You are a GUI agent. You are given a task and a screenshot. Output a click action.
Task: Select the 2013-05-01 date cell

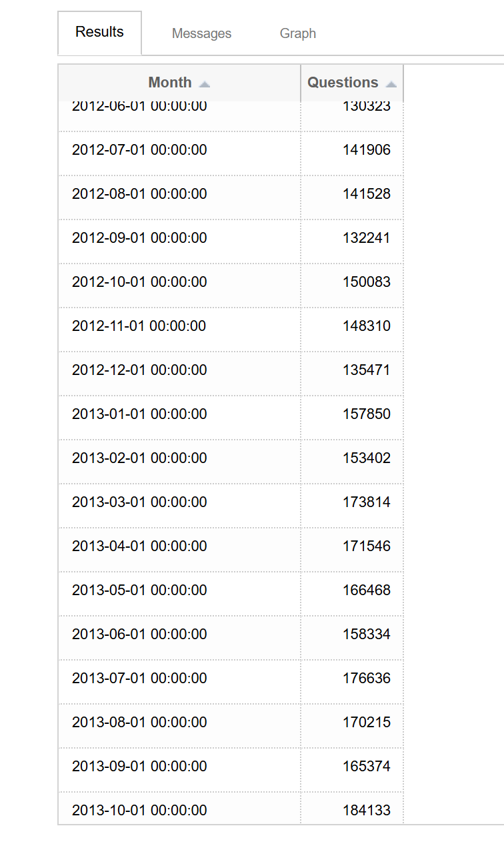tap(139, 590)
